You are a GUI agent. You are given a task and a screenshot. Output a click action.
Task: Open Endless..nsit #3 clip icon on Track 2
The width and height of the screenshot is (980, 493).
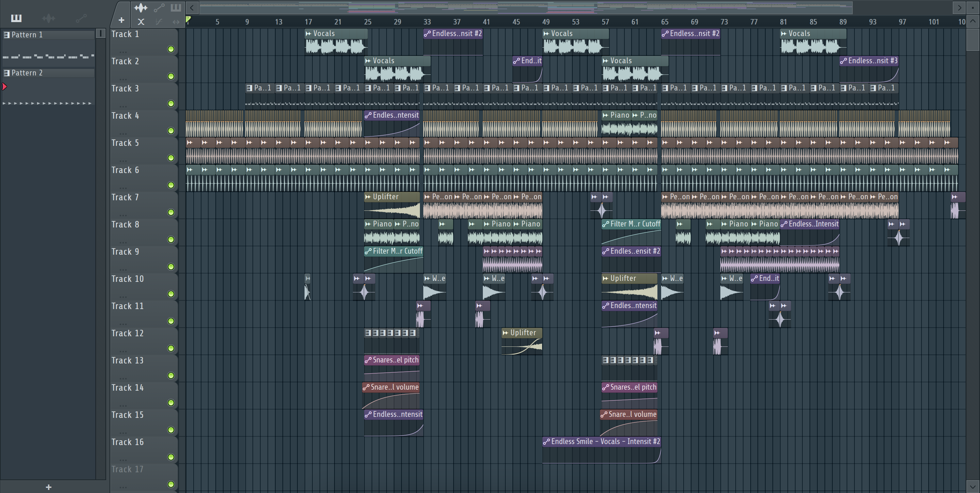pos(844,61)
